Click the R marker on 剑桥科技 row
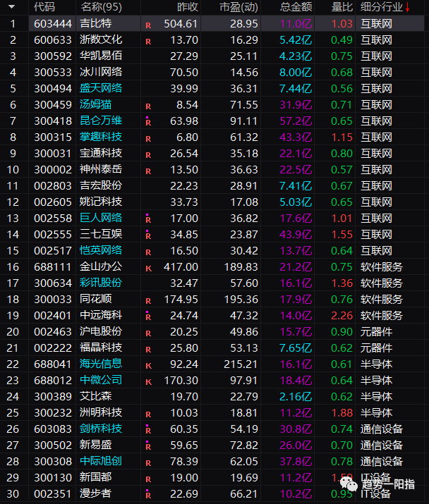The image size is (429, 504). pyautogui.click(x=148, y=430)
